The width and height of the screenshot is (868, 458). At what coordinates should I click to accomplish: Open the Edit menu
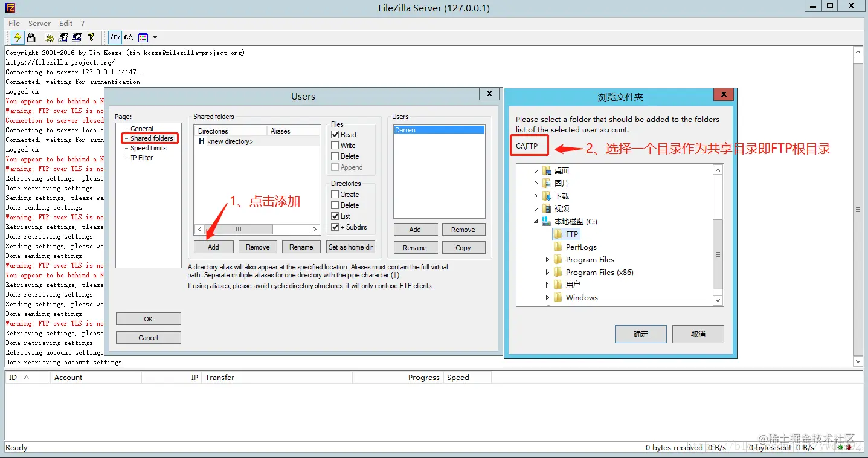[66, 23]
